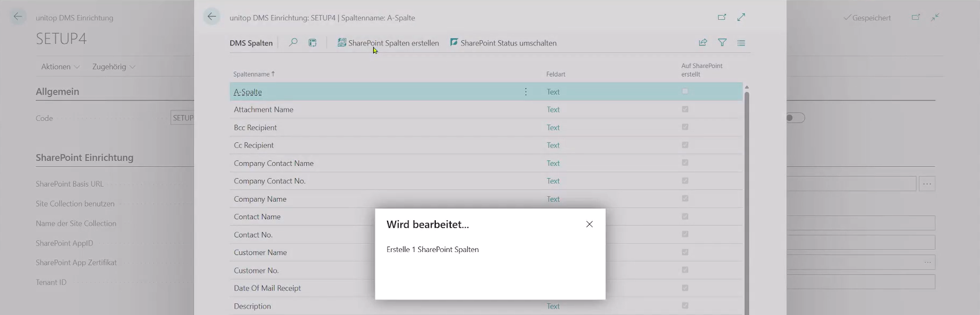This screenshot has width=980, height=315.
Task: Click the back arrow of the background SETUP4 page
Action: pyautogui.click(x=18, y=17)
